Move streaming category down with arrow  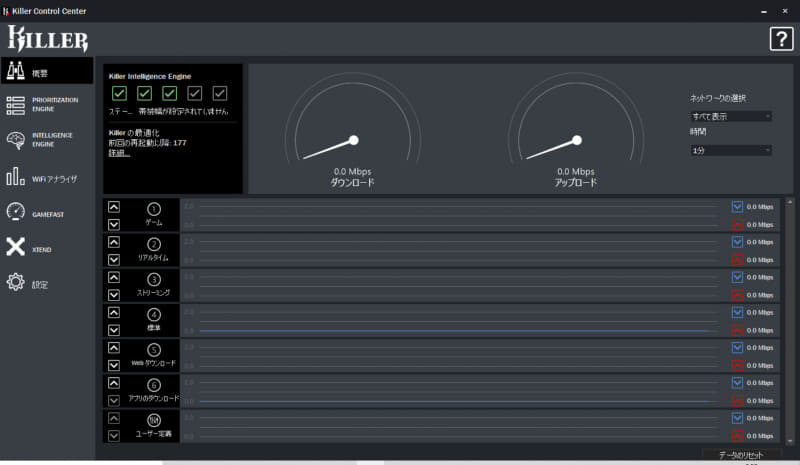(114, 295)
